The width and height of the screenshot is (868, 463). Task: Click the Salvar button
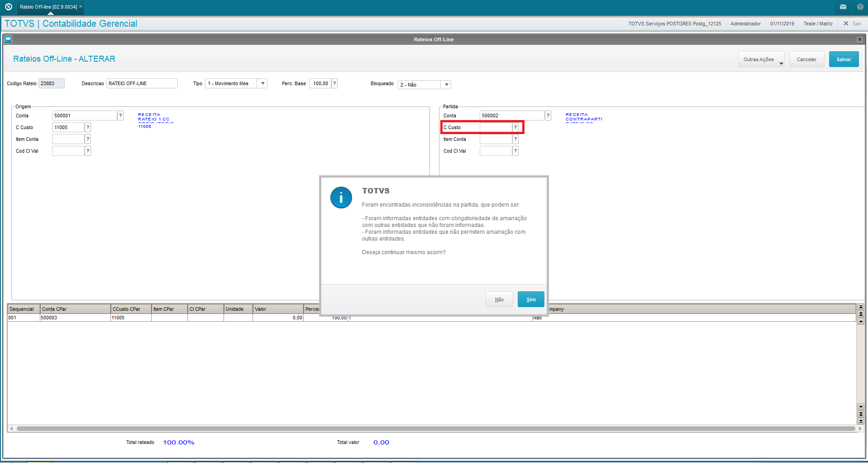pos(844,59)
